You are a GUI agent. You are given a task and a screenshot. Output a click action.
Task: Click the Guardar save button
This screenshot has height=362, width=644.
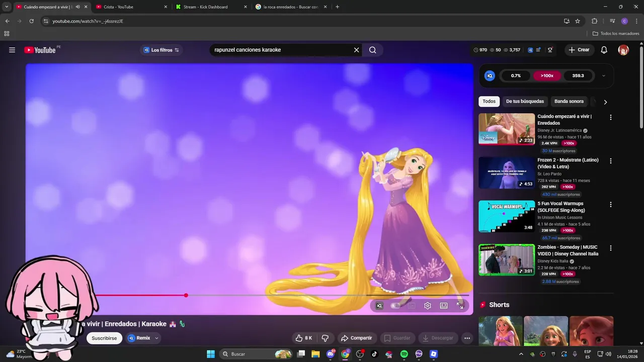(397, 338)
